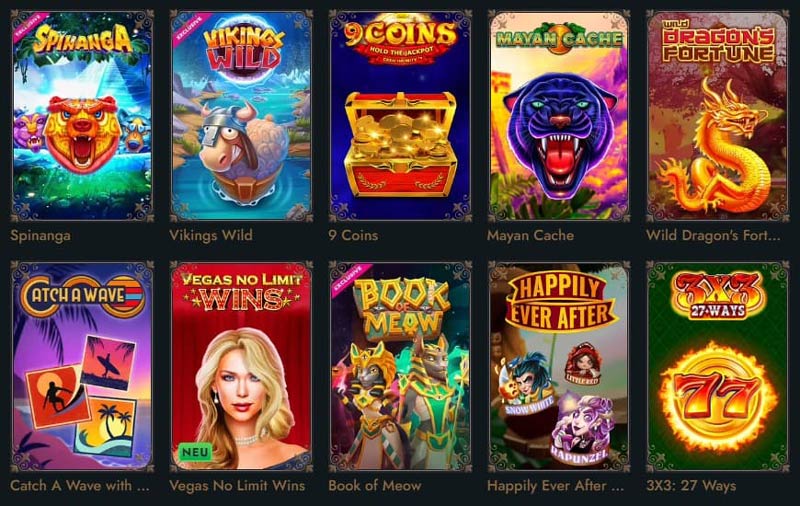Select the Book of Meow game image
The height and width of the screenshot is (506, 800).
pyautogui.click(x=401, y=366)
